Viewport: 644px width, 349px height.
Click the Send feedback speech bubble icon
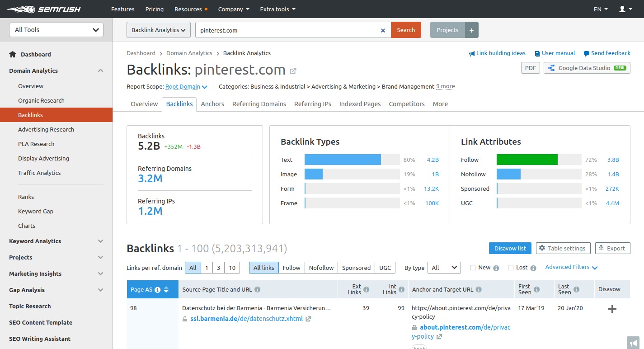587,53
